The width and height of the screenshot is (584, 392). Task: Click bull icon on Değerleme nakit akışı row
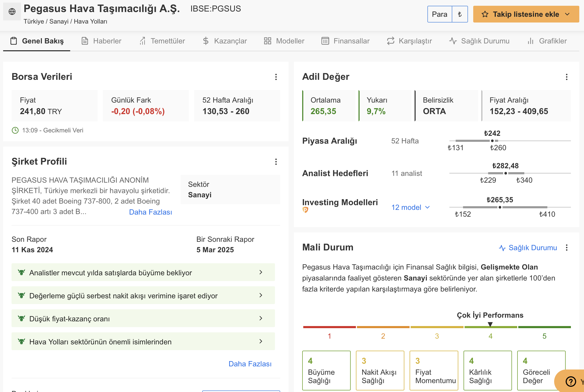coord(21,295)
